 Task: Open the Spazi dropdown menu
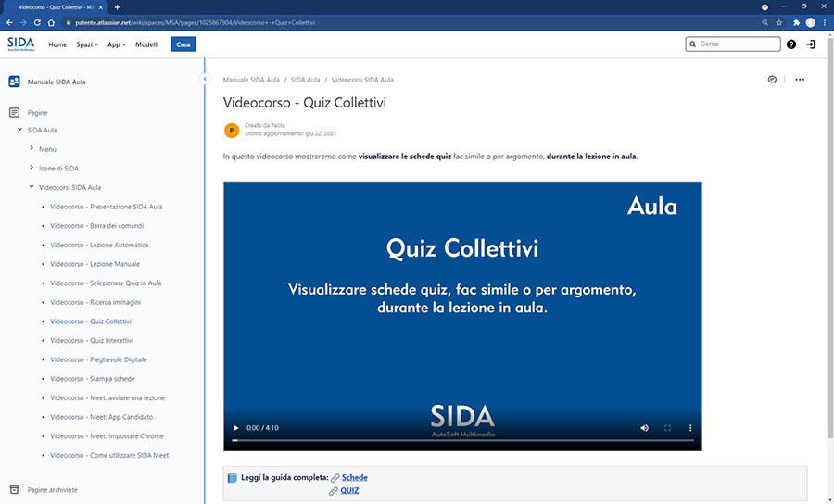86,44
